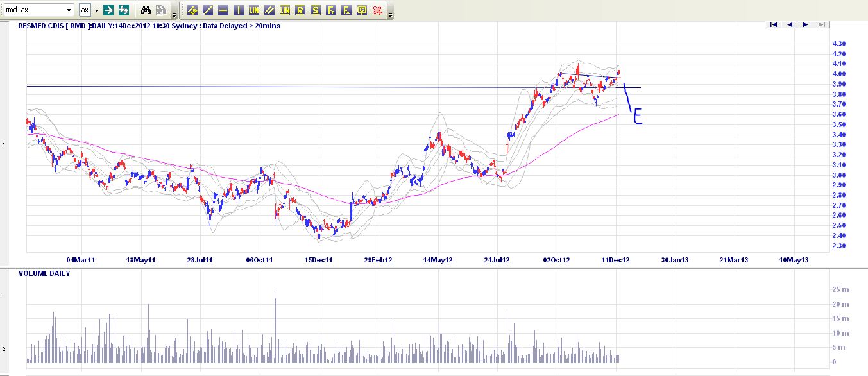868x376 pixels.
Task: Click the red X delete drawings icon
Action: click(x=377, y=10)
